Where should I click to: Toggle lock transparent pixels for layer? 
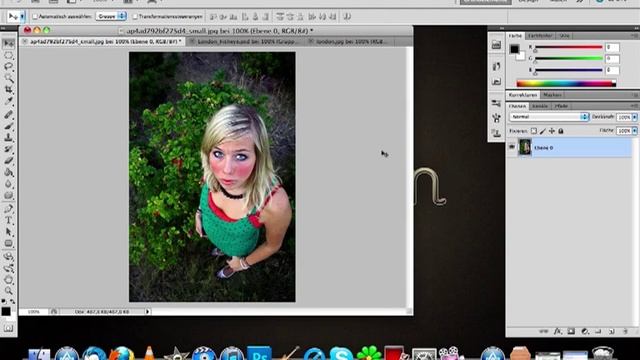[x=533, y=131]
